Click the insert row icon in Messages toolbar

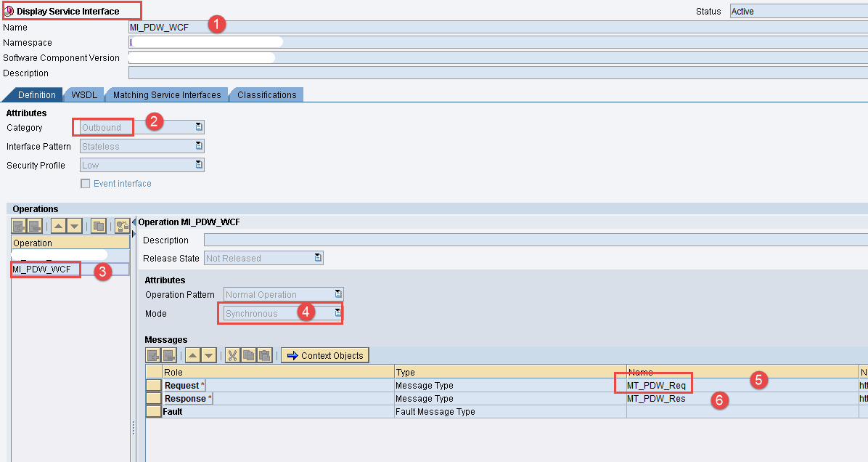point(153,355)
